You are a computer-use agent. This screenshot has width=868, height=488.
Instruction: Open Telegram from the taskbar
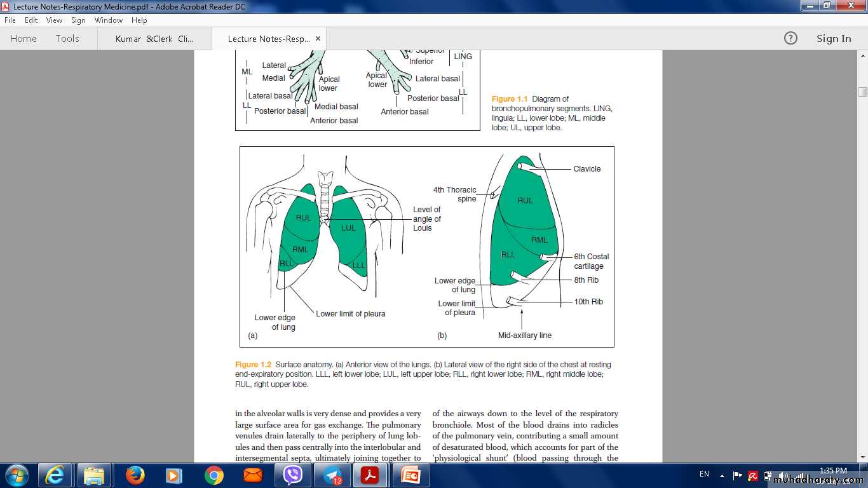[x=332, y=475]
